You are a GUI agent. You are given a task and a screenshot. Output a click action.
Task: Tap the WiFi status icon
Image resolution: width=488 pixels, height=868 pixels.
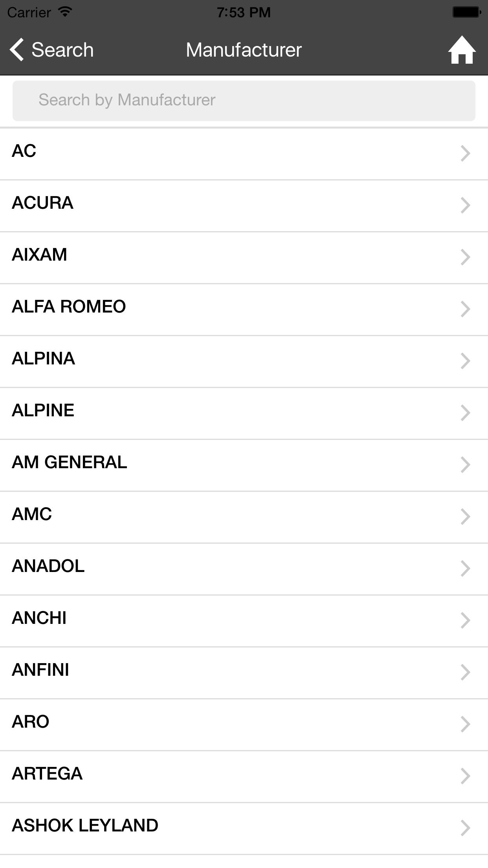point(65,12)
